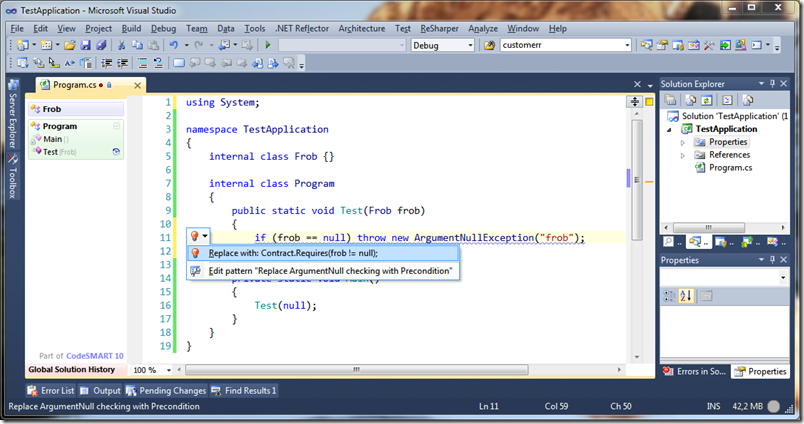
Task: Pin the Solution Explorer panel
Action: pyautogui.click(x=773, y=84)
